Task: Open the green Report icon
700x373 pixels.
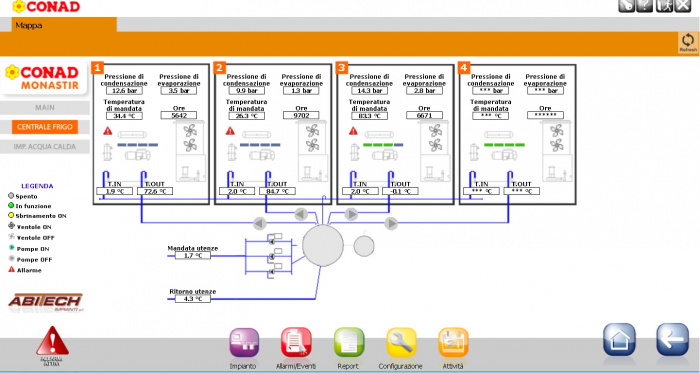Action: click(x=349, y=343)
